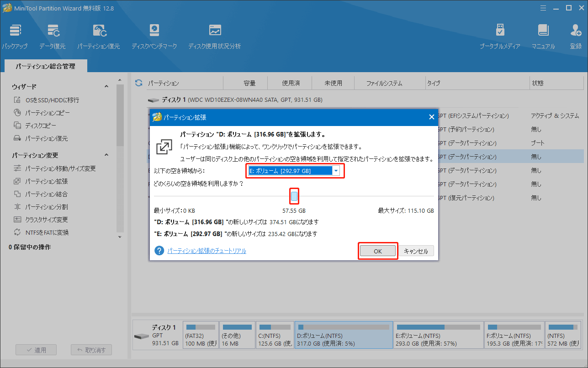Open the バックアップ (Backup) toolbar icon
The image size is (588, 368).
coord(15,37)
